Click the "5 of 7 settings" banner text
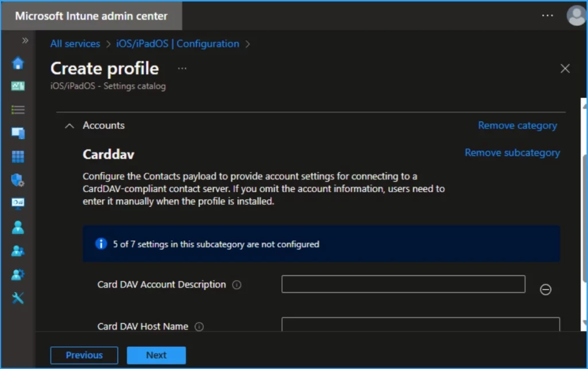Image resolution: width=588 pixels, height=369 pixels. 216,244
